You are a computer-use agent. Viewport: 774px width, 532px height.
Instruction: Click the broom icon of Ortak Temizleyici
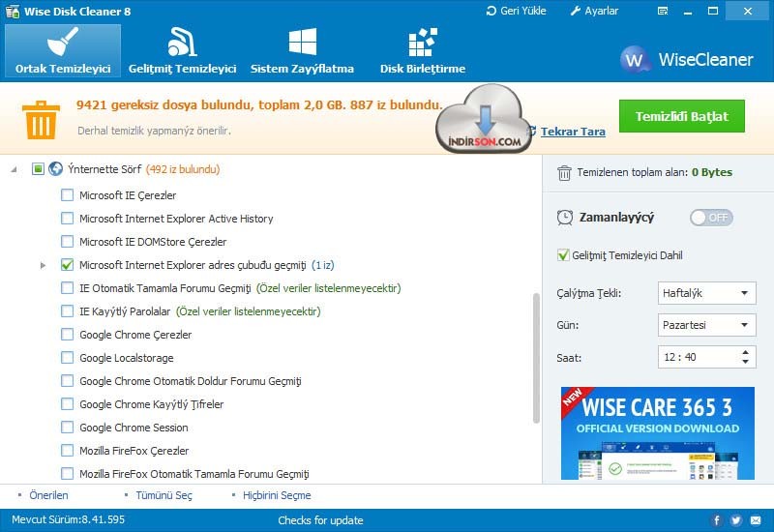[x=63, y=42]
